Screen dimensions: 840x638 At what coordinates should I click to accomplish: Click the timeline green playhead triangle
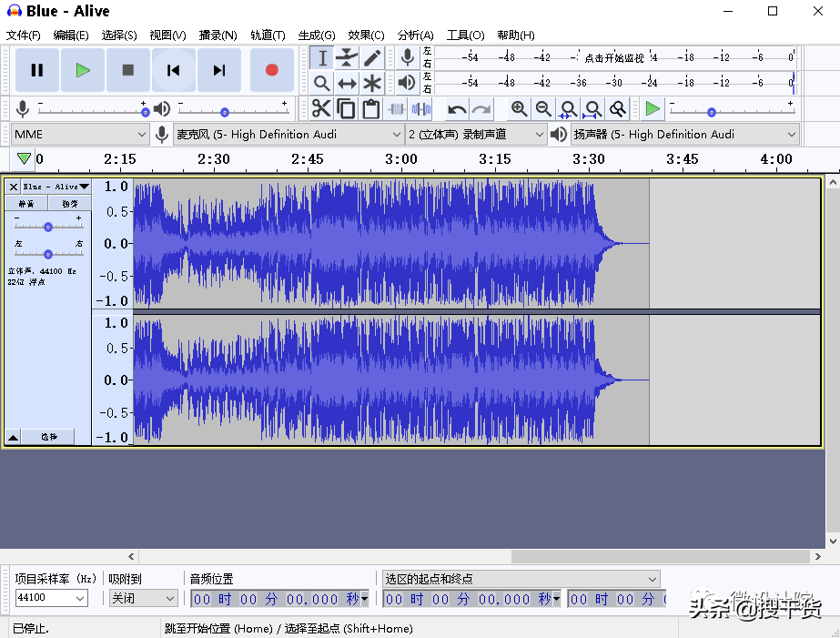coord(24,158)
